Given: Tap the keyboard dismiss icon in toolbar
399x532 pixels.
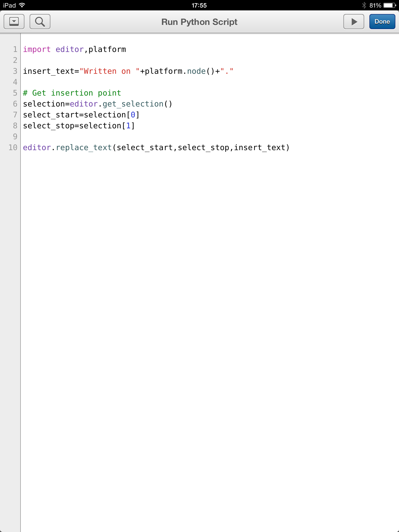Looking at the screenshot, I should click(14, 22).
